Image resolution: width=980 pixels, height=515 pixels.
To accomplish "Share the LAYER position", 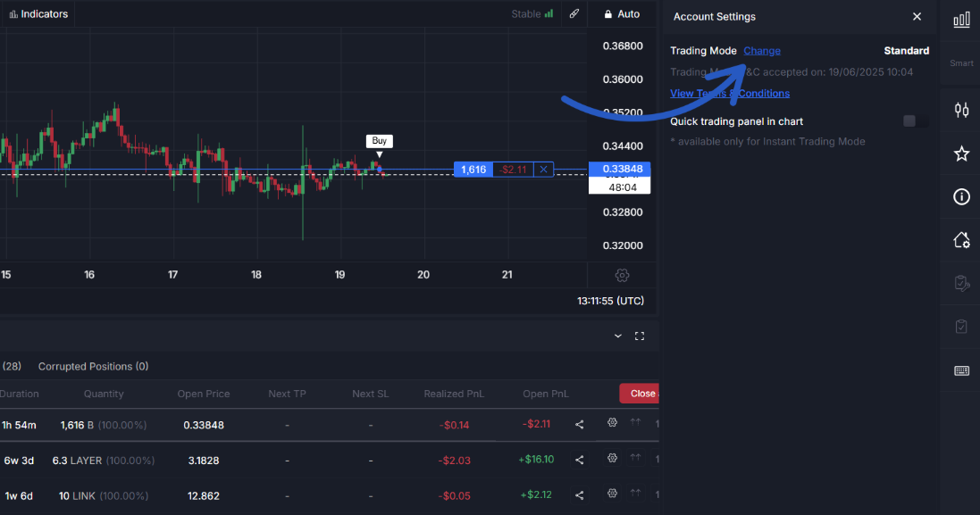I will point(580,460).
